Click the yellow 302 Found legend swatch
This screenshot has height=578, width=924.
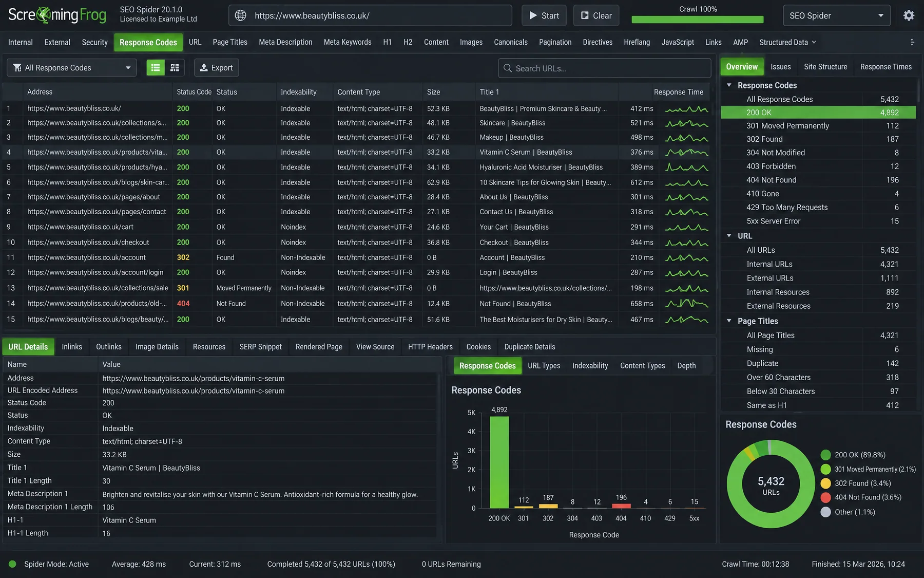tap(825, 483)
